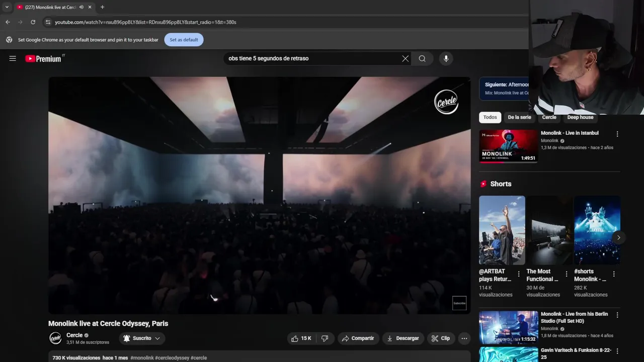Click the 730 K visualizaciones description text
The width and height of the screenshot is (644, 362).
click(x=76, y=358)
